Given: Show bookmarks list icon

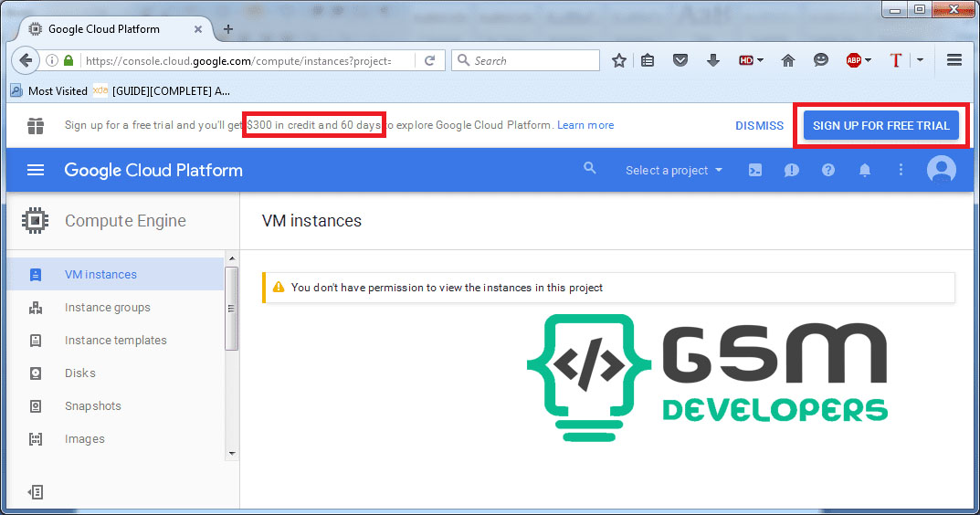Looking at the screenshot, I should [x=648, y=60].
